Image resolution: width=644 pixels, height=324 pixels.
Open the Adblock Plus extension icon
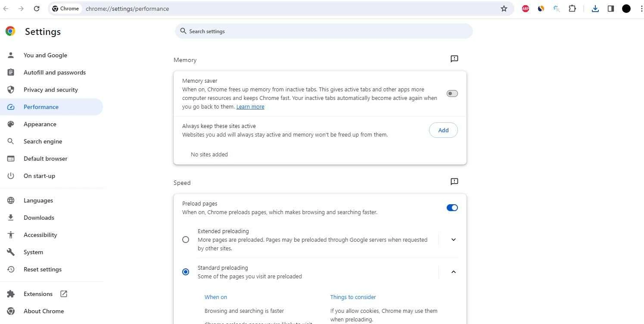(x=526, y=9)
